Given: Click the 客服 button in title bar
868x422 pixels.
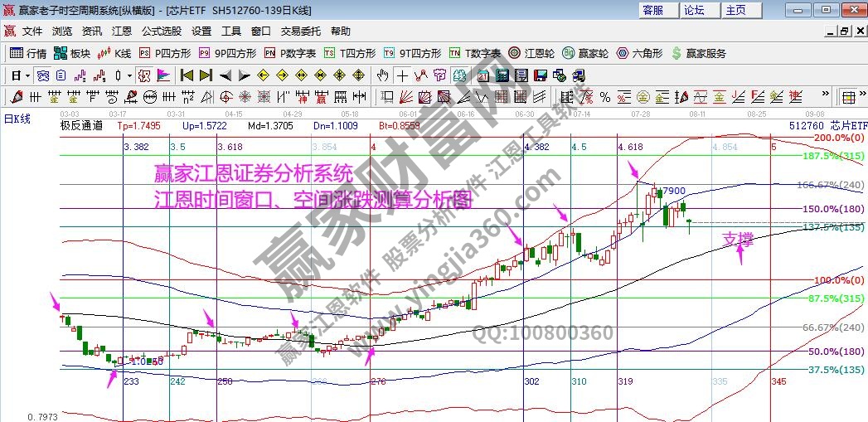Looking at the screenshot, I should (x=653, y=10).
